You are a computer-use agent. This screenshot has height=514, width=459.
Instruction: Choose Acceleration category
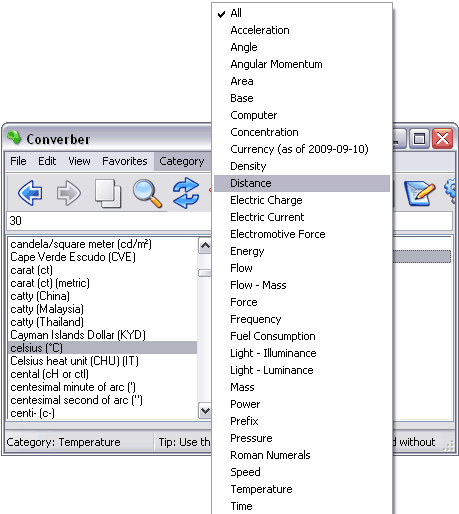302,30
